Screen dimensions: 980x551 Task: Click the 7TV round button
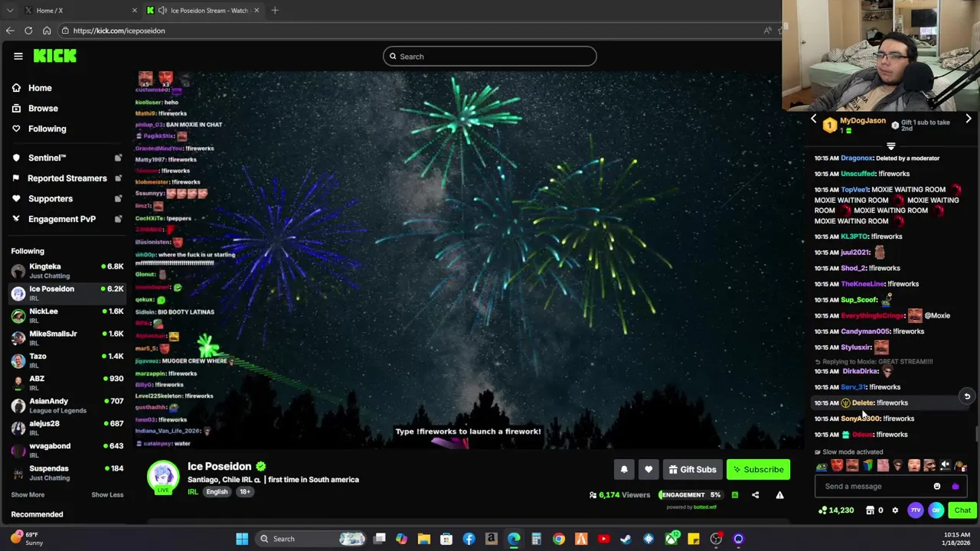pyautogui.click(x=916, y=510)
